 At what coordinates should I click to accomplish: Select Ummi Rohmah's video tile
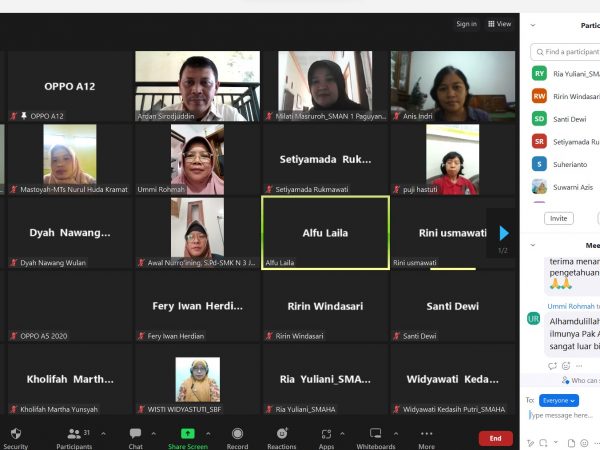click(x=197, y=160)
